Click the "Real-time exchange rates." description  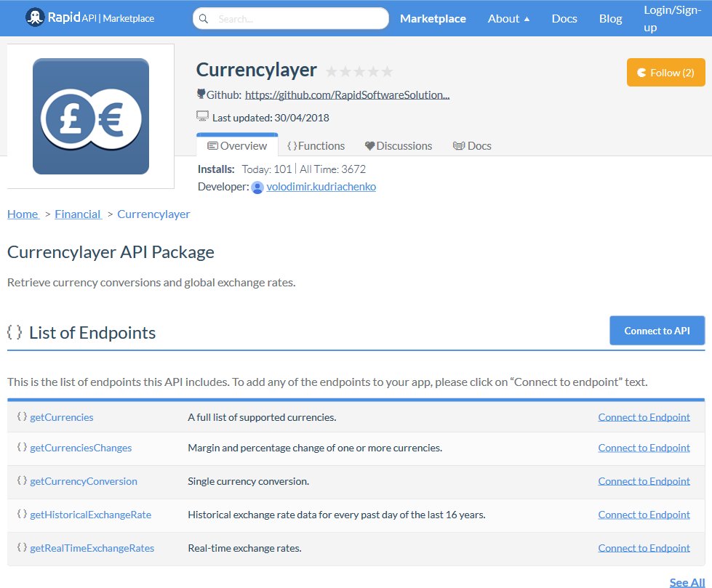pos(245,548)
